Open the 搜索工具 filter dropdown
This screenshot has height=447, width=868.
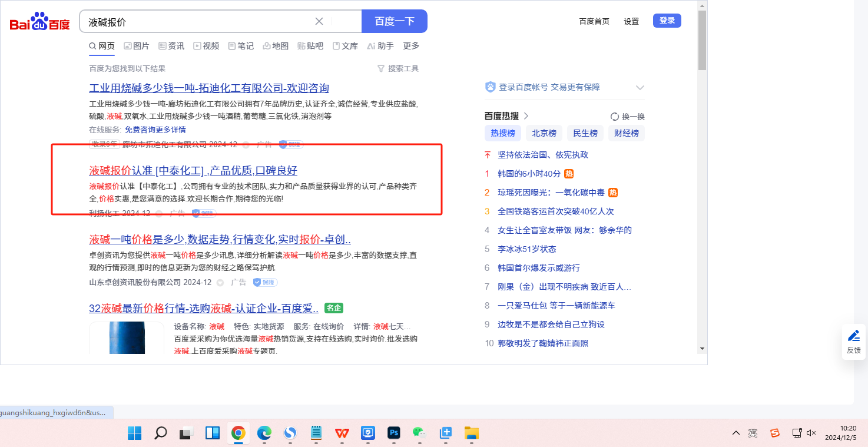[x=398, y=69]
